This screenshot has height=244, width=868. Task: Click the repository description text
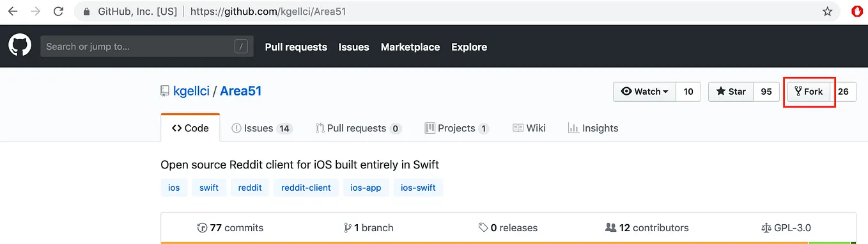coord(300,165)
